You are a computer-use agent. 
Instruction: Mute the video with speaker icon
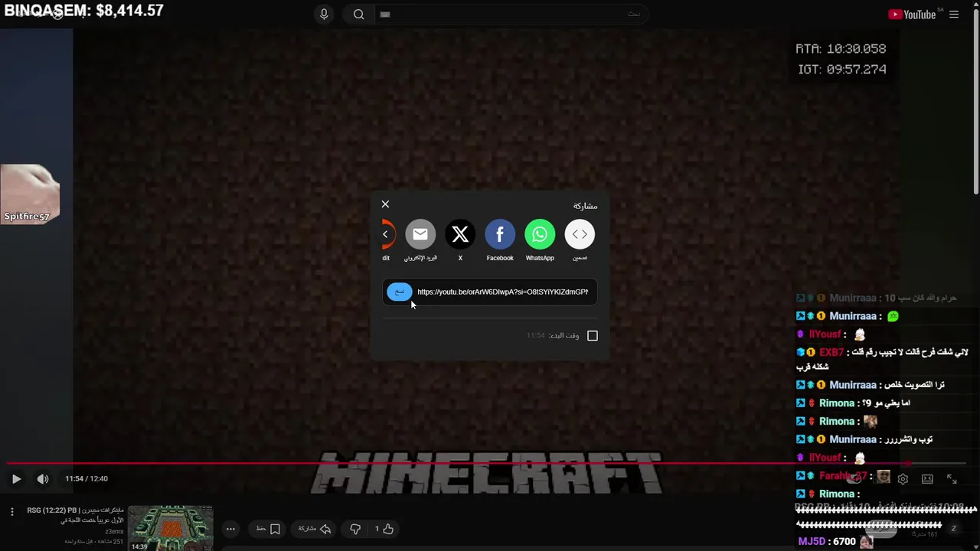point(43,479)
